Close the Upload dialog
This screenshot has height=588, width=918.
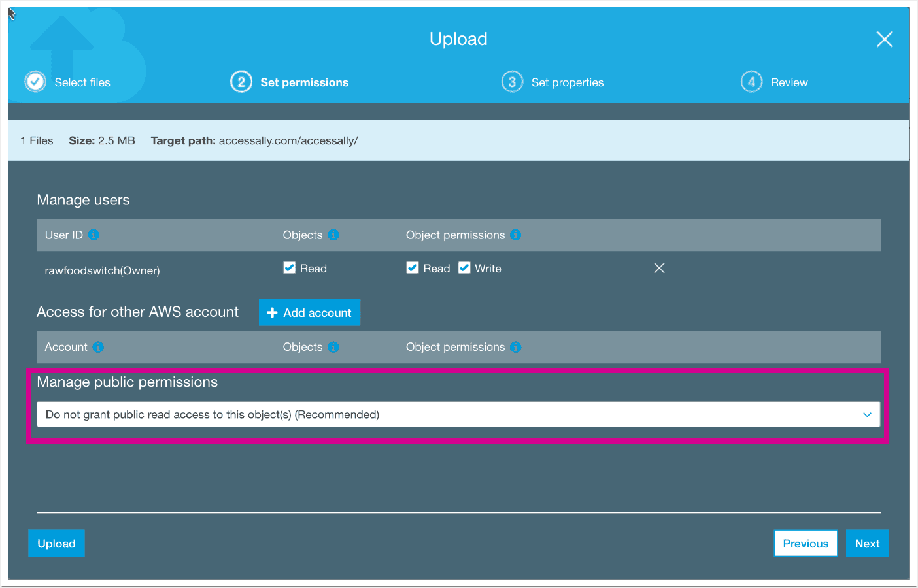coord(884,39)
